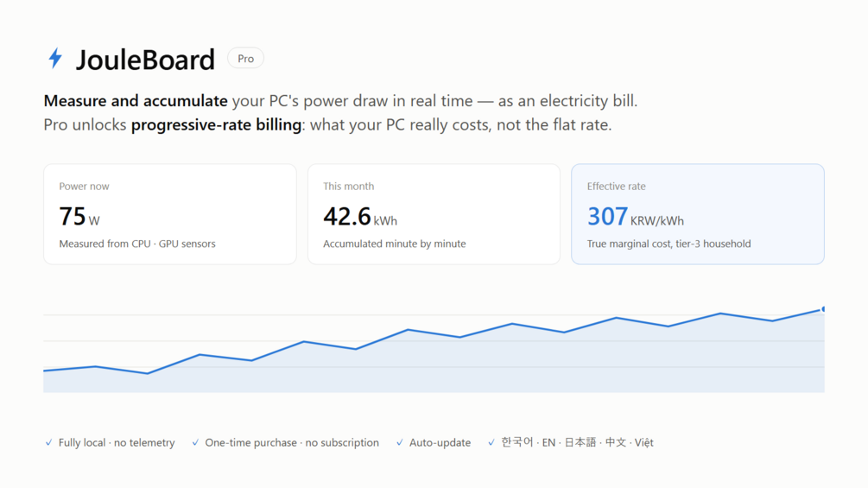Click the One-time purchase no subscription label
Viewport: 868px width, 488px height.
click(x=292, y=442)
